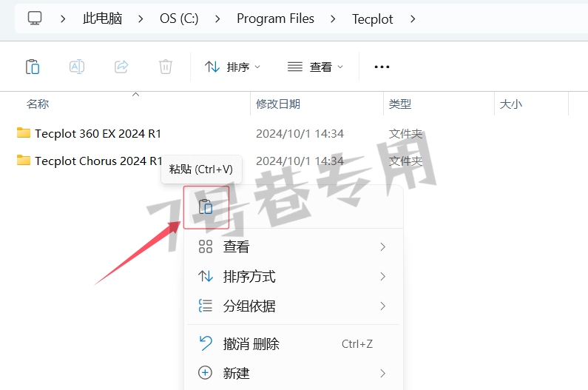This screenshot has height=390, width=588.
Task: Open the 查看 submenu in the context menu
Action: pos(293,246)
